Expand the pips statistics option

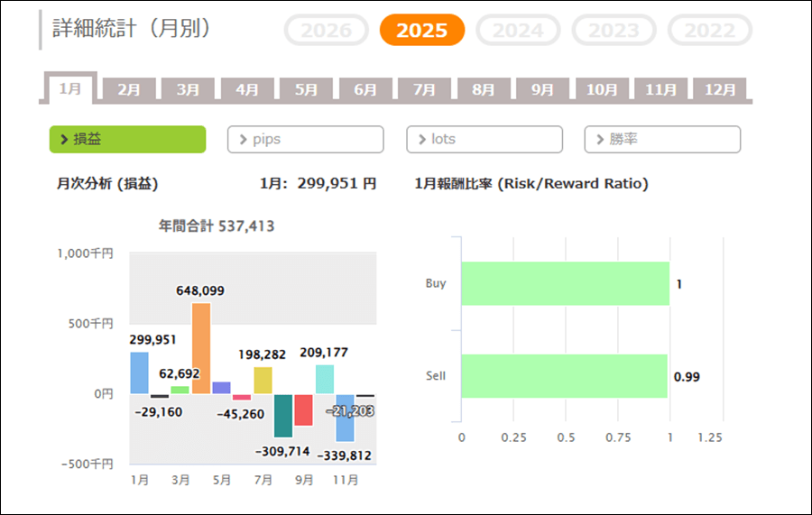pos(305,140)
